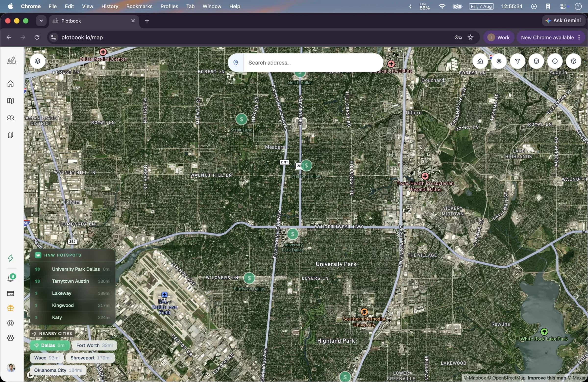
Task: Select University Park Dallas hotspot row
Action: 73,269
